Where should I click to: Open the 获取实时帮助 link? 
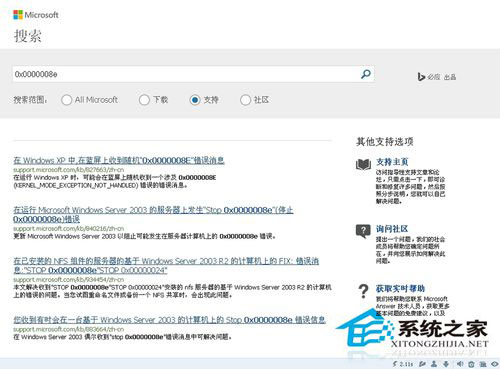(x=400, y=288)
